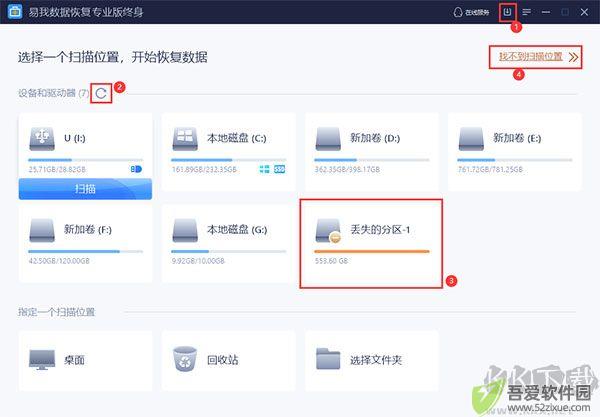Click the usage bar of U (I:)

tap(85, 160)
